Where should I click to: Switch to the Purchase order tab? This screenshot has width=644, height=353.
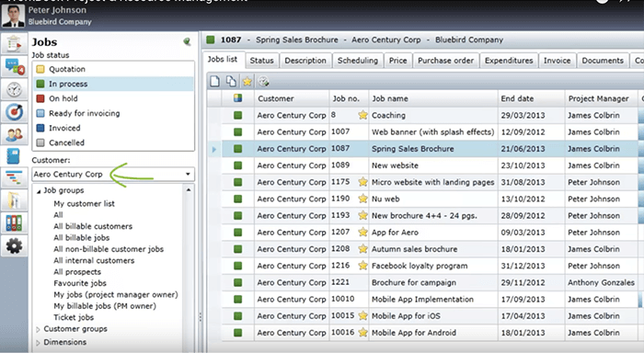click(x=446, y=61)
